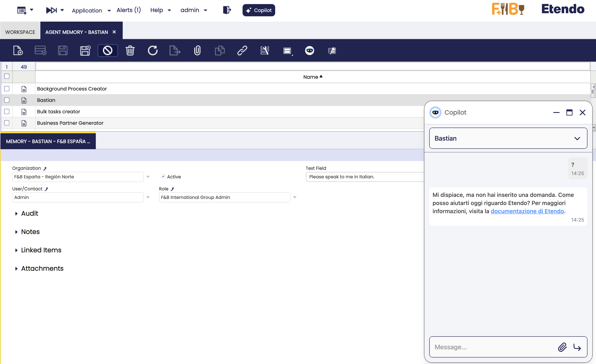596x364 pixels.
Task: Check the Background Process Creator row checkbox
Action: click(x=7, y=89)
